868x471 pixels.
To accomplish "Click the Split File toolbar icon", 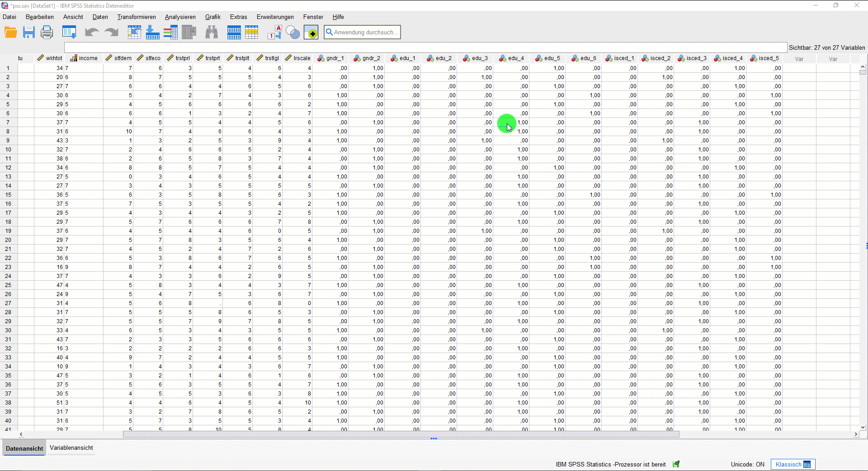I will 234,33.
